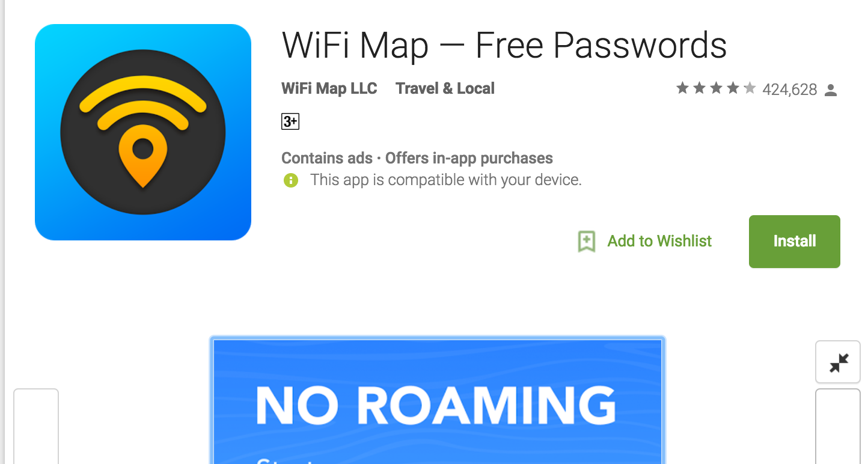Click the app compatibility message text
The height and width of the screenshot is (464, 868).
tap(445, 180)
